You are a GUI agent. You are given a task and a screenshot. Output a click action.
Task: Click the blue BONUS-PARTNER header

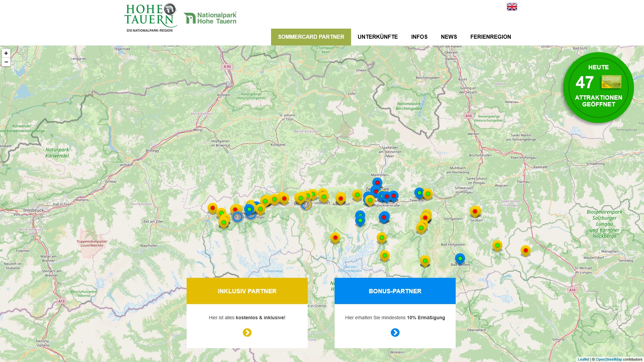[395, 291]
